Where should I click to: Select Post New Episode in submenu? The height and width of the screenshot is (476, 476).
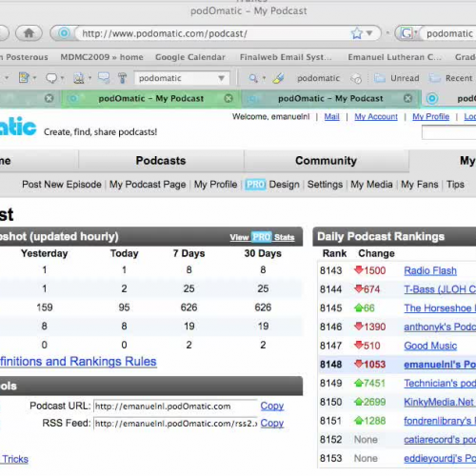click(62, 185)
